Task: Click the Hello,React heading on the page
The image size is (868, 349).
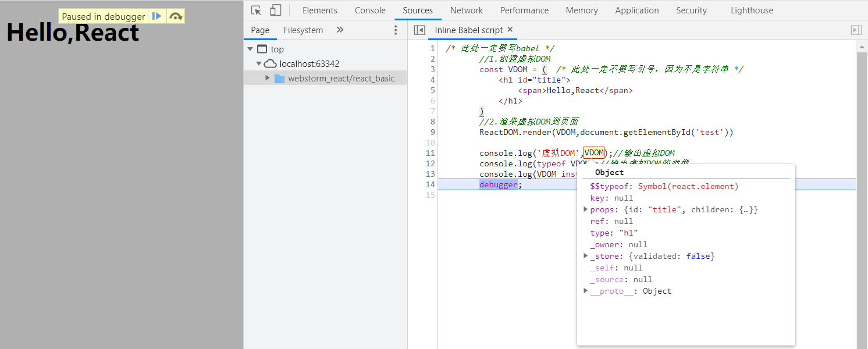Action: [x=73, y=33]
